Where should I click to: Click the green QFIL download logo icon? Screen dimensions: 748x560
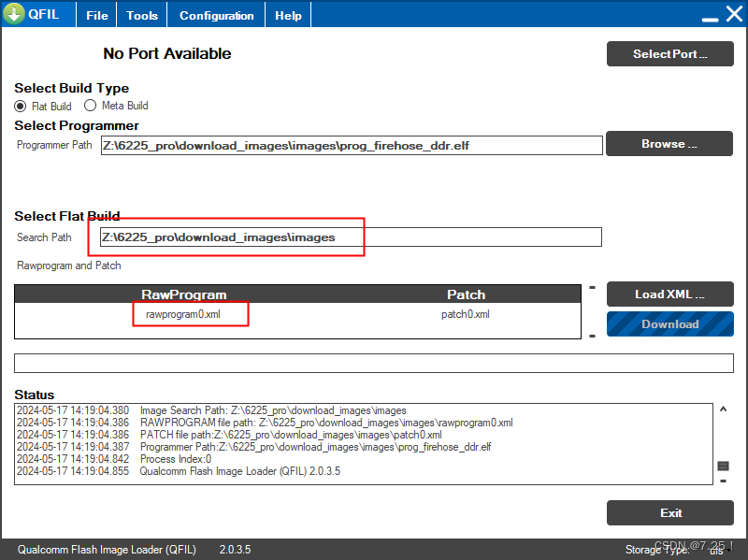(14, 13)
